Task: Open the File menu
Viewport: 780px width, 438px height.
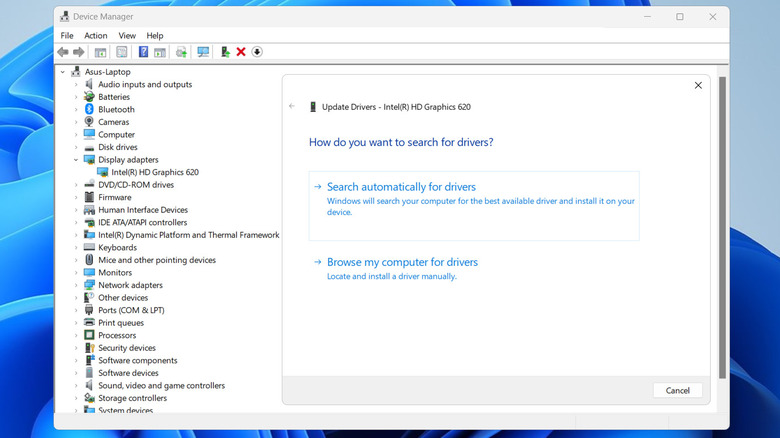Action: click(67, 35)
